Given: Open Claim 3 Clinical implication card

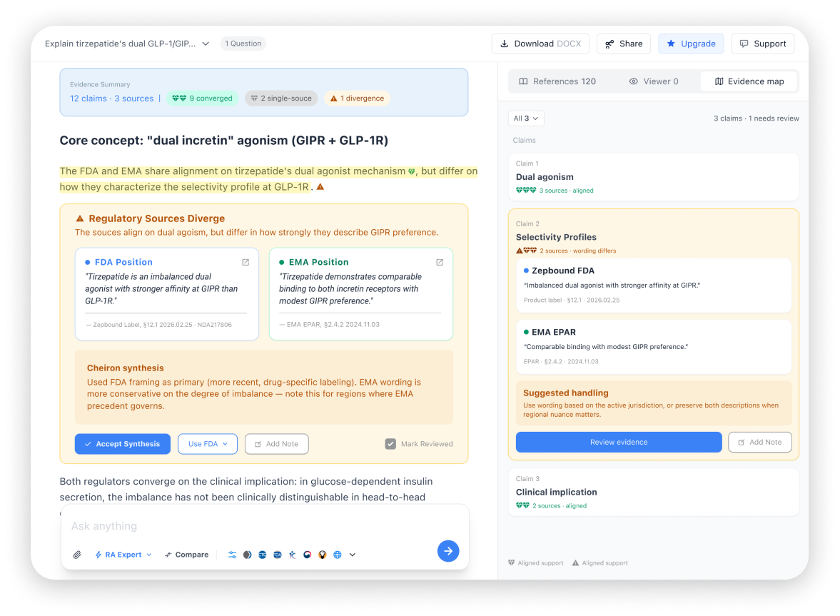Looking at the screenshot, I should click(x=653, y=493).
